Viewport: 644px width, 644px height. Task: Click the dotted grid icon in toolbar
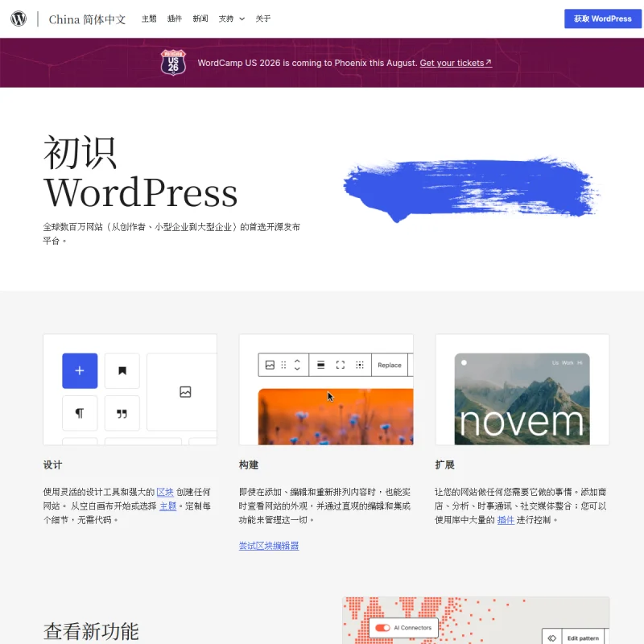(360, 365)
